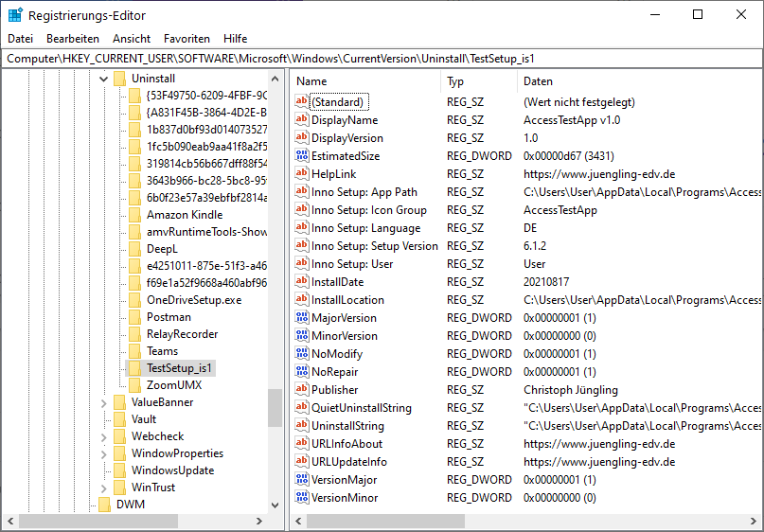
Task: Open the Hilfe menu
Action: (x=236, y=39)
